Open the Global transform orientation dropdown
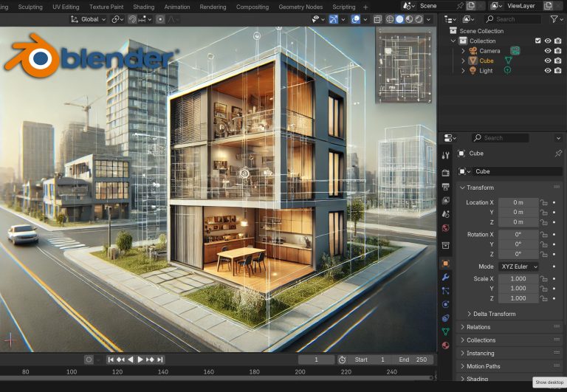This screenshot has width=567, height=392. tap(89, 19)
